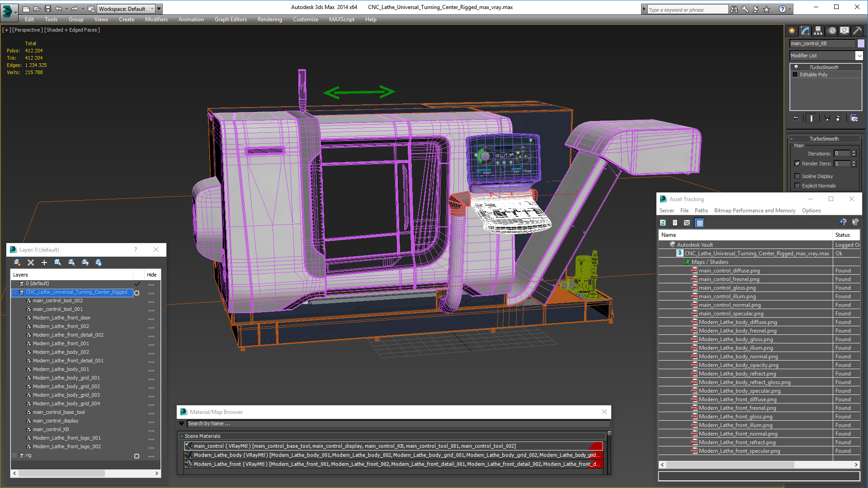Screen dimensions: 868x488
Task: Toggle the box next to rig layer
Action: (x=137, y=456)
